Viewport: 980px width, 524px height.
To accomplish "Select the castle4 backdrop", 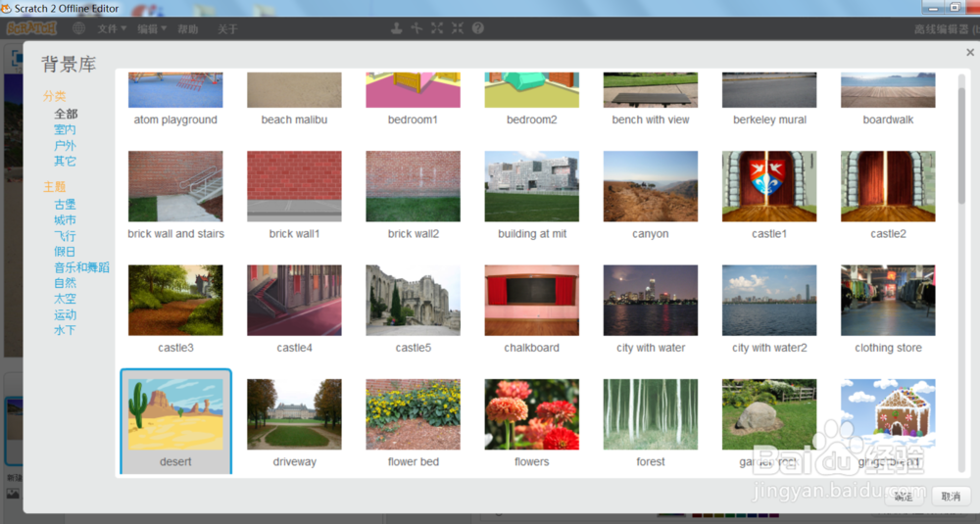I will tap(294, 309).
